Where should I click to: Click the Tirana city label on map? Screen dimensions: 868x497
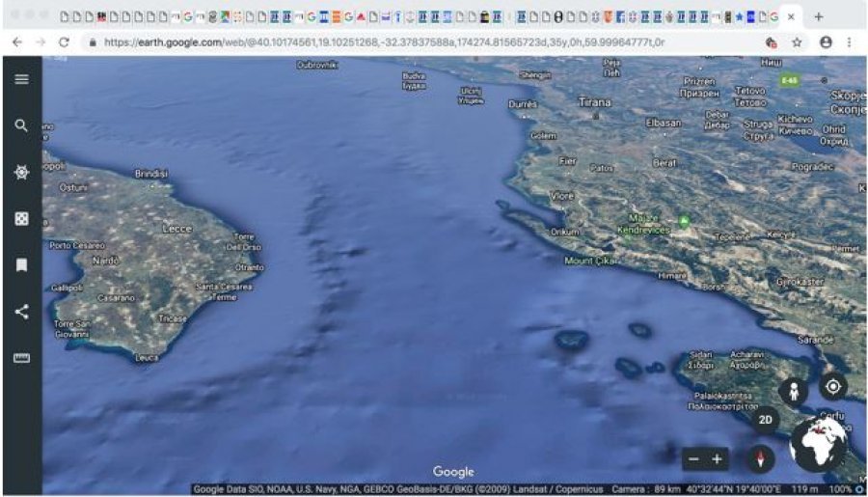(x=594, y=101)
